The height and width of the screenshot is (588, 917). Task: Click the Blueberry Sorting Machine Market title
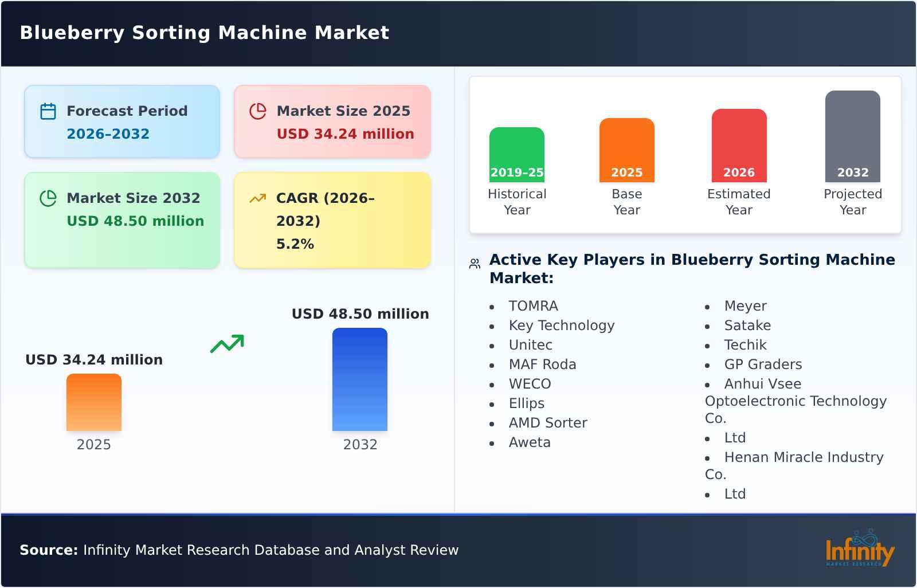pos(204,33)
